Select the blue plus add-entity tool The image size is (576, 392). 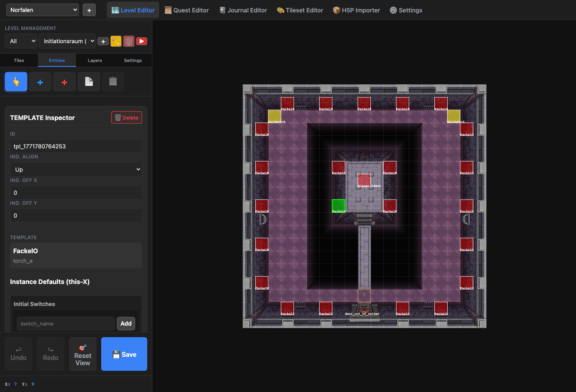tap(40, 82)
